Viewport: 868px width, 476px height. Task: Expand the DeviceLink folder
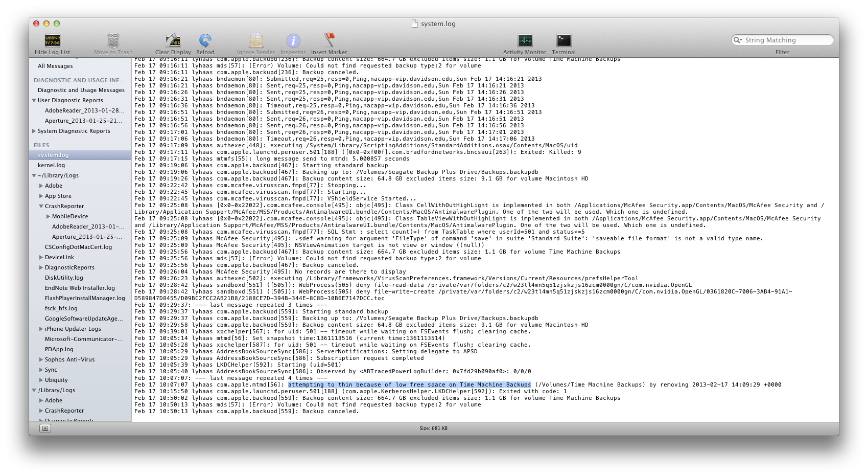(41, 257)
